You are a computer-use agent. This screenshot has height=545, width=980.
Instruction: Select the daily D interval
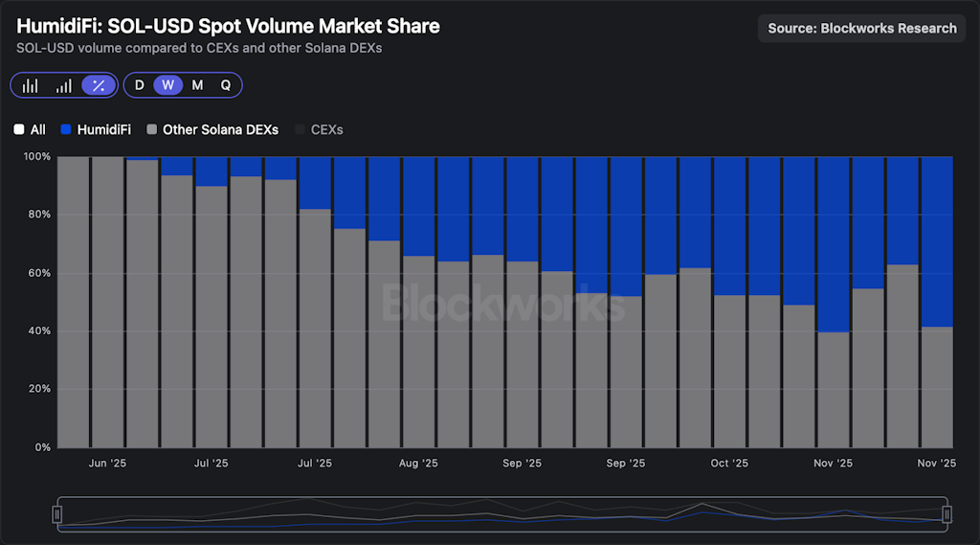(140, 85)
